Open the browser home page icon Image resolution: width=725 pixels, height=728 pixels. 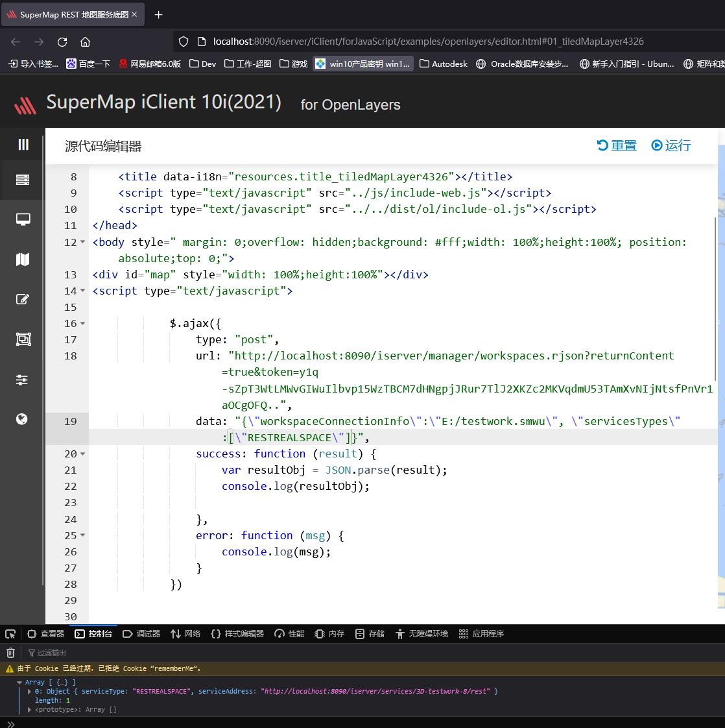[x=85, y=42]
